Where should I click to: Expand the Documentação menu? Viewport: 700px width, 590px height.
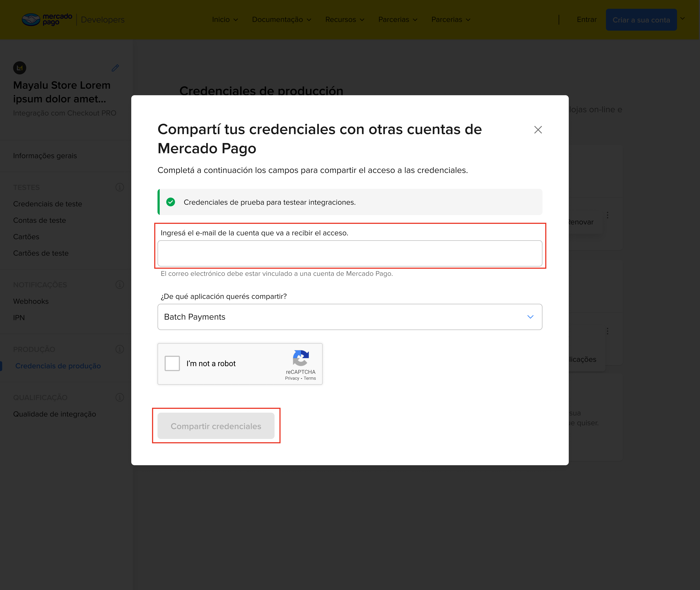pyautogui.click(x=282, y=19)
